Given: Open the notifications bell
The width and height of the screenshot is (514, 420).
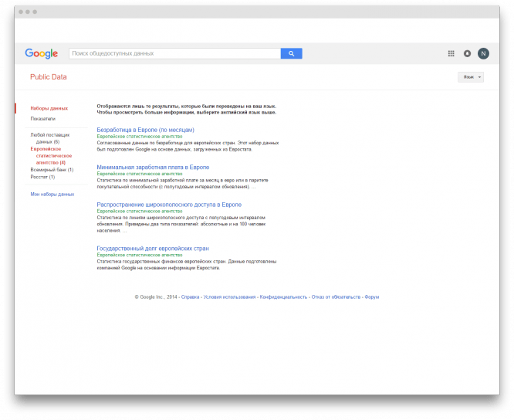Looking at the screenshot, I should click(467, 53).
